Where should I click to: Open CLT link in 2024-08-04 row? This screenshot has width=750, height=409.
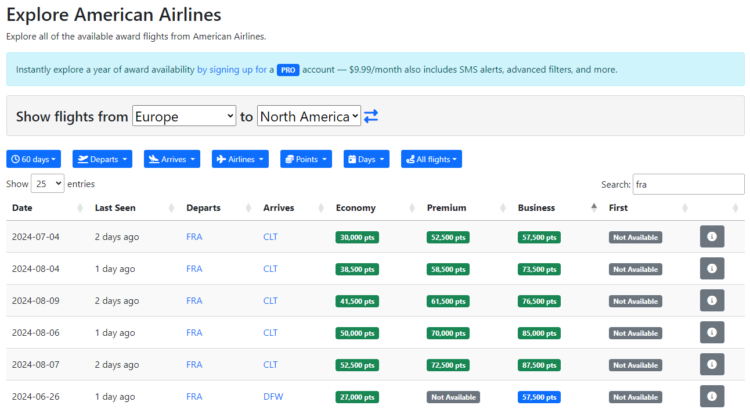tap(270, 269)
